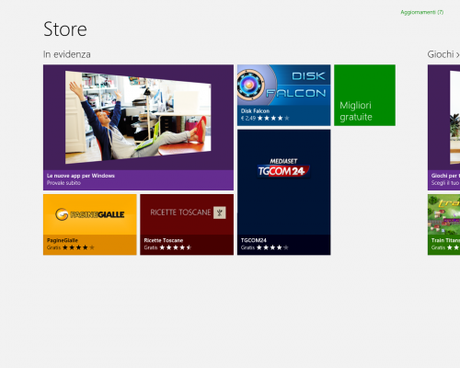The width and height of the screenshot is (460, 368).
Task: Open the TGCOM24 app tile
Action: click(x=284, y=192)
